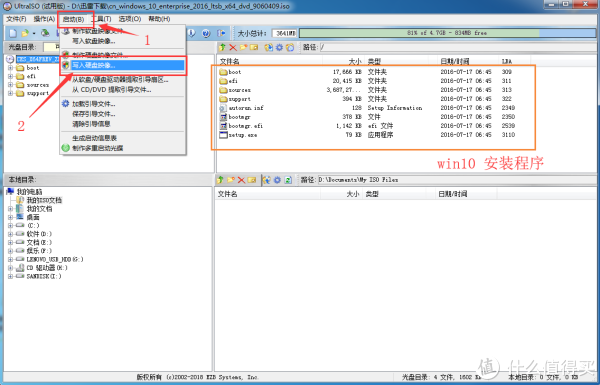This screenshot has width=600, height=385.
Task: Expand LENOVO_USB_HDD (G:) drive node
Action: pos(10,259)
